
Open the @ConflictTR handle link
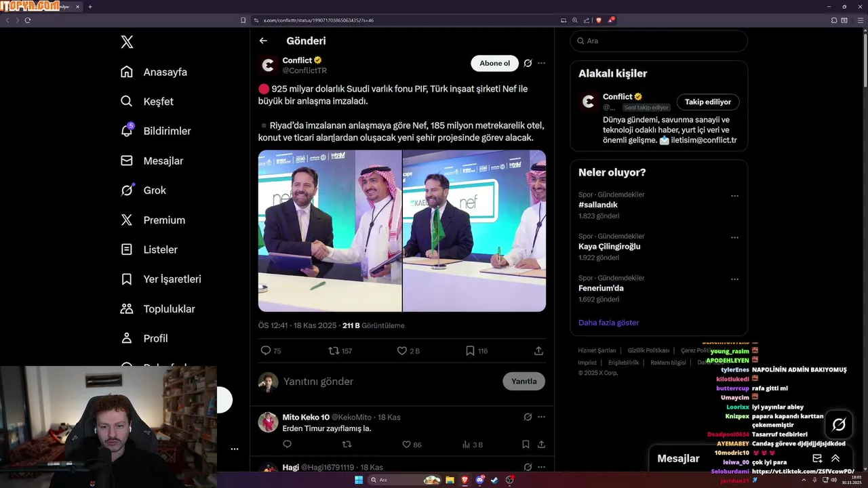click(304, 70)
